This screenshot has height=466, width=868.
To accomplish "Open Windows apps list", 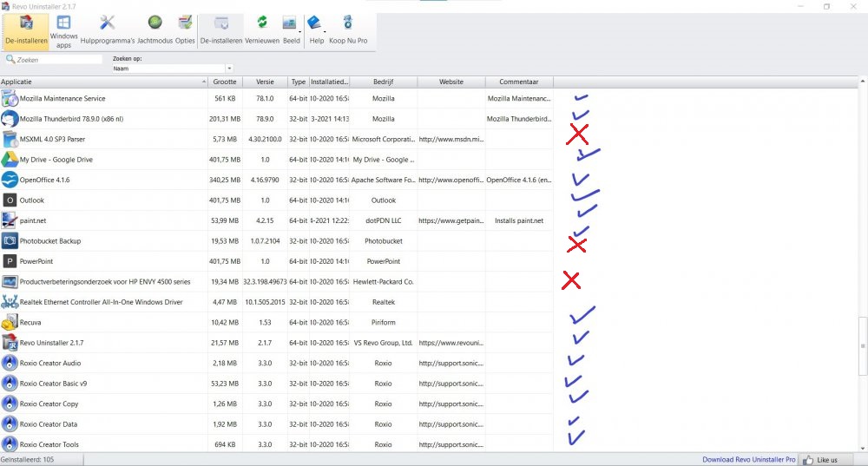I will coord(63,31).
